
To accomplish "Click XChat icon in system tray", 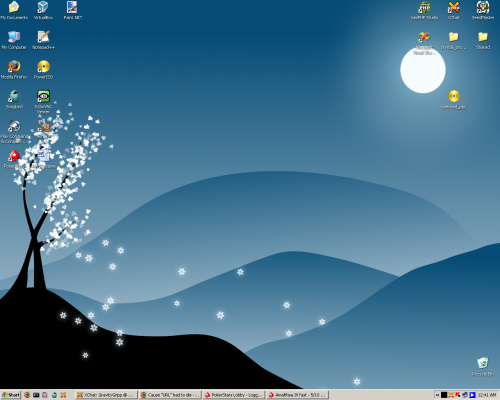I will pyautogui.click(x=451, y=395).
